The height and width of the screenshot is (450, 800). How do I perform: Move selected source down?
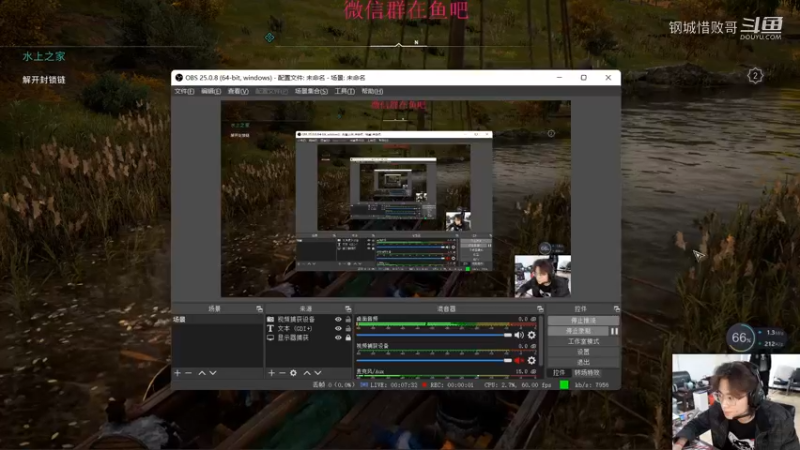click(318, 373)
